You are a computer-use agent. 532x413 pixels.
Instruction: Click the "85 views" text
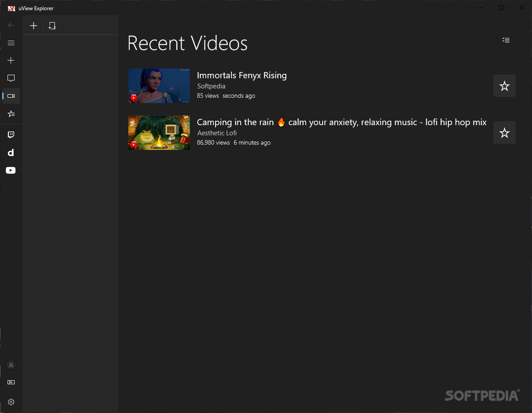pos(208,96)
